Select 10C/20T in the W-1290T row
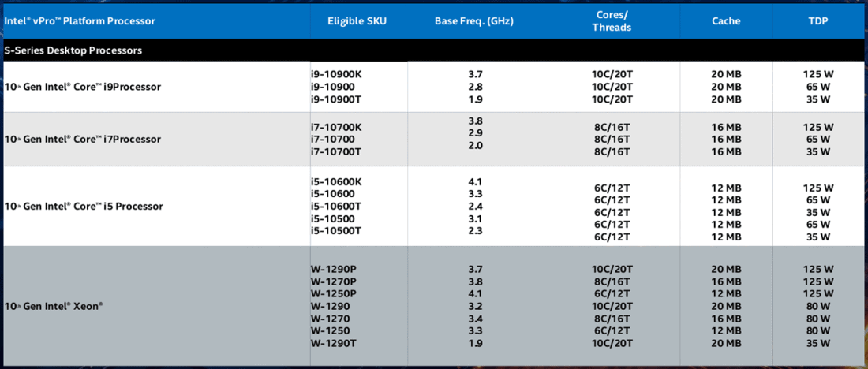The width and height of the screenshot is (868, 369). point(612,344)
